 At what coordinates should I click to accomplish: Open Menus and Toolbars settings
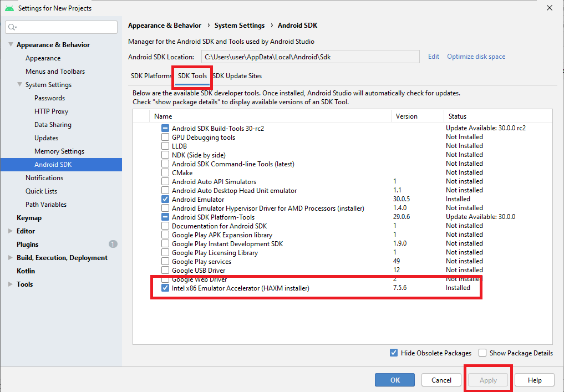(55, 71)
